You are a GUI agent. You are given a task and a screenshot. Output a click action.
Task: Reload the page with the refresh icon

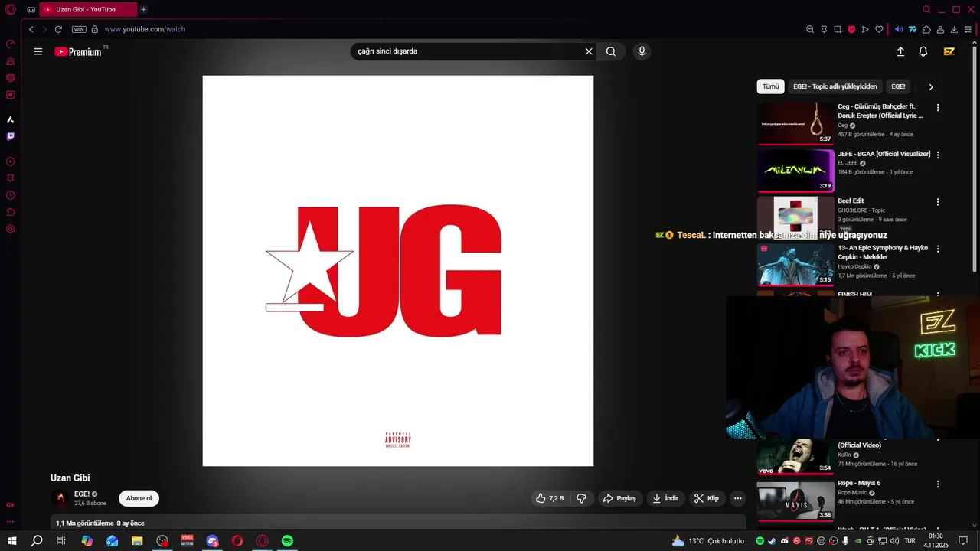point(58,29)
